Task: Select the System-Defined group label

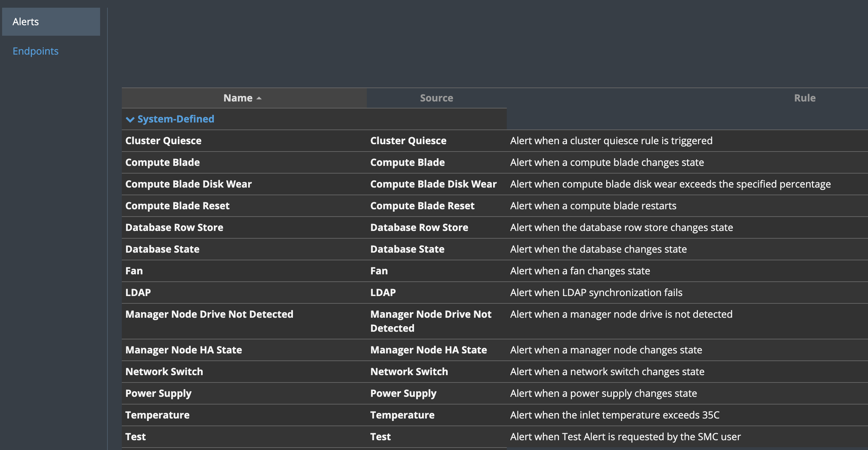Action: click(x=176, y=119)
